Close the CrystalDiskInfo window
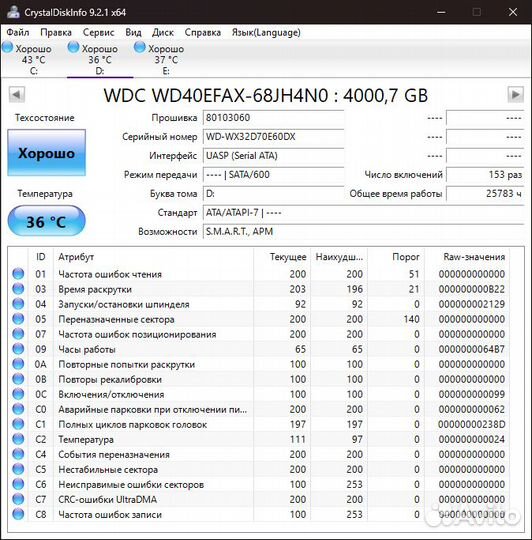 [x=513, y=12]
